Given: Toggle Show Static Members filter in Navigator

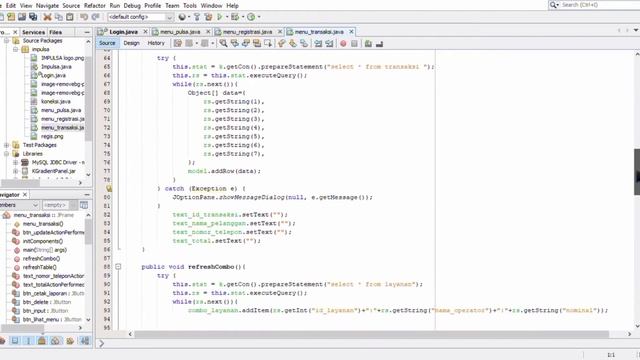Looking at the screenshot, I should (x=29, y=340).
